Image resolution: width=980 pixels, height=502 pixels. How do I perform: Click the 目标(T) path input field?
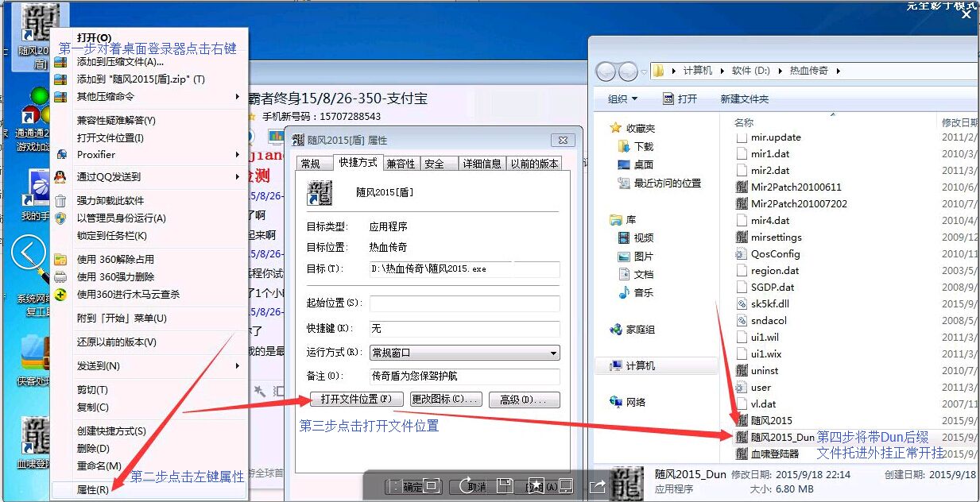click(x=465, y=269)
